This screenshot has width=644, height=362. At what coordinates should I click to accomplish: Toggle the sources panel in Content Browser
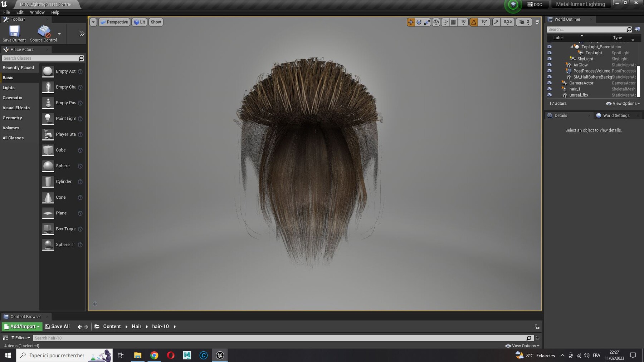5,338
